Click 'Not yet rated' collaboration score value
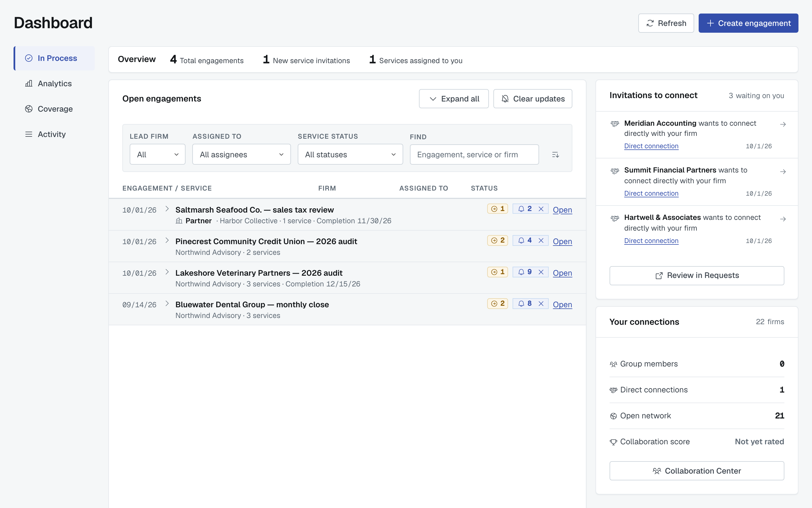 coord(759,441)
